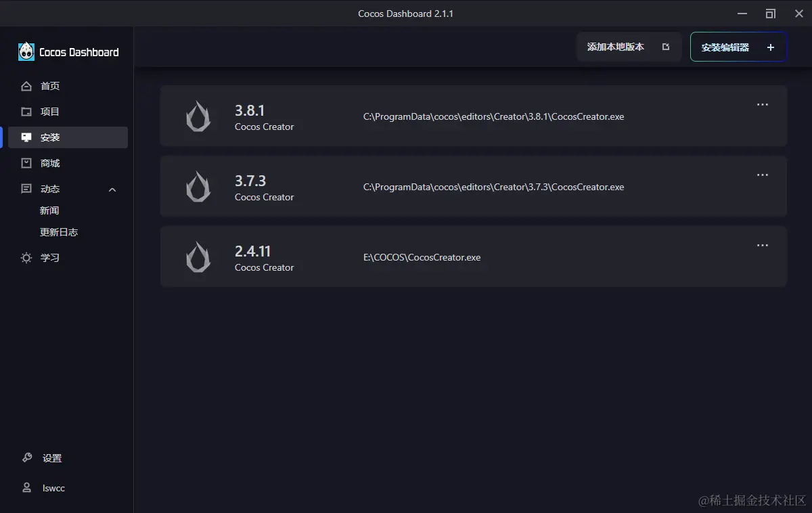Image resolution: width=812 pixels, height=513 pixels.
Task: Open the more options menu for version 3.8.1
Action: [763, 105]
